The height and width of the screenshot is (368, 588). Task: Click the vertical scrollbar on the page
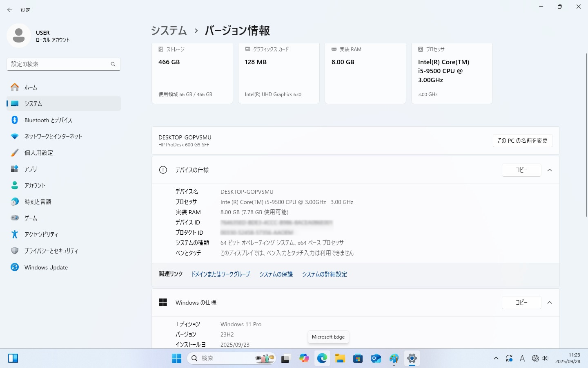(x=586, y=135)
